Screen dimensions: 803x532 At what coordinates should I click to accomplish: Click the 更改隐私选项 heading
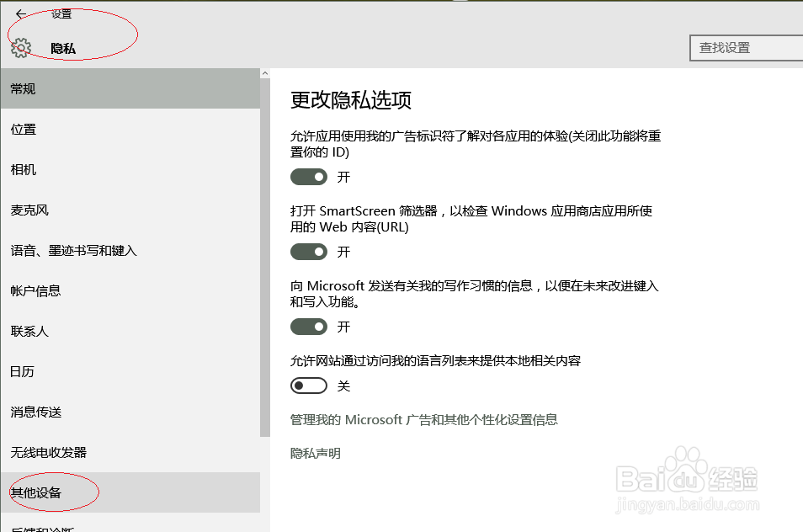(x=351, y=100)
